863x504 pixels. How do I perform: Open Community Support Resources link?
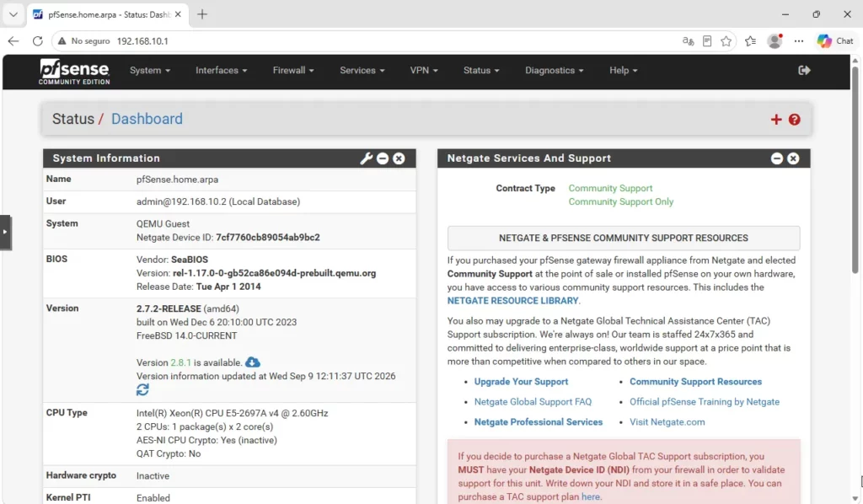point(695,382)
